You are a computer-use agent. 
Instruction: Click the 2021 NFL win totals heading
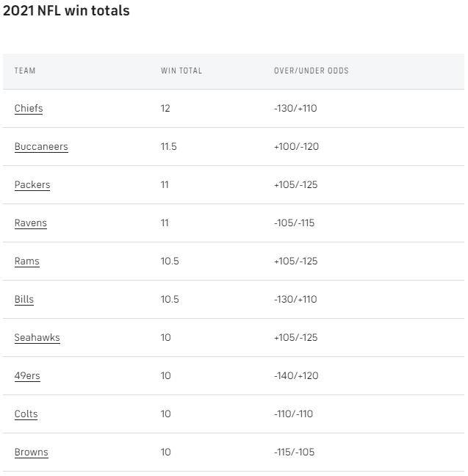click(66, 11)
